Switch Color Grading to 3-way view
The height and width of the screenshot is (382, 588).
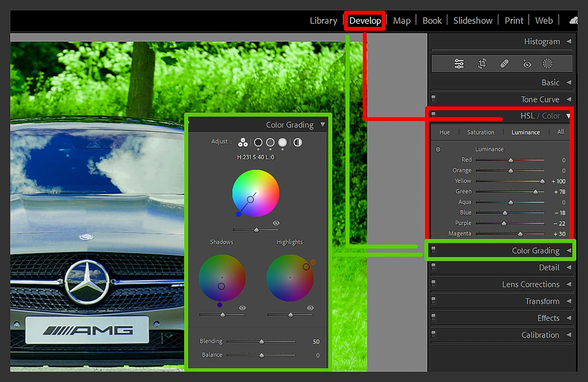point(243,143)
